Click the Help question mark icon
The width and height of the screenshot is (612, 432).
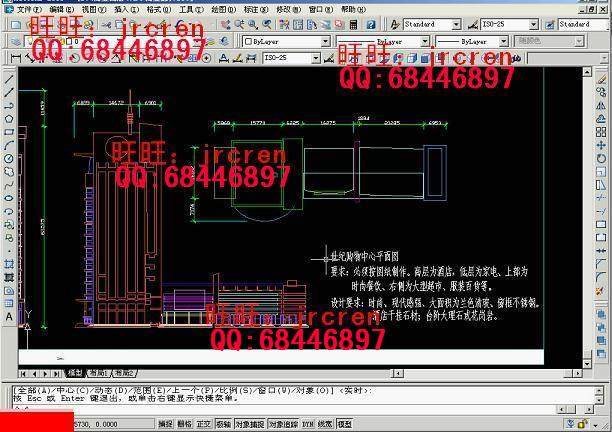(x=370, y=25)
